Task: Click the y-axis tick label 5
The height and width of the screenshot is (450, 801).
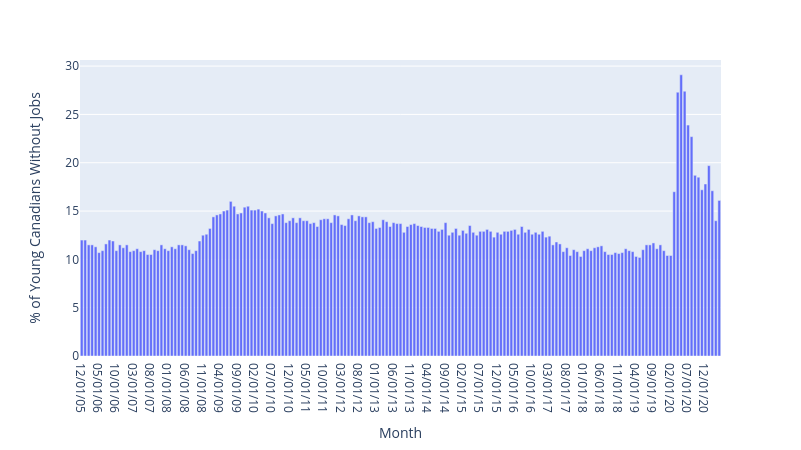Action: (76, 308)
